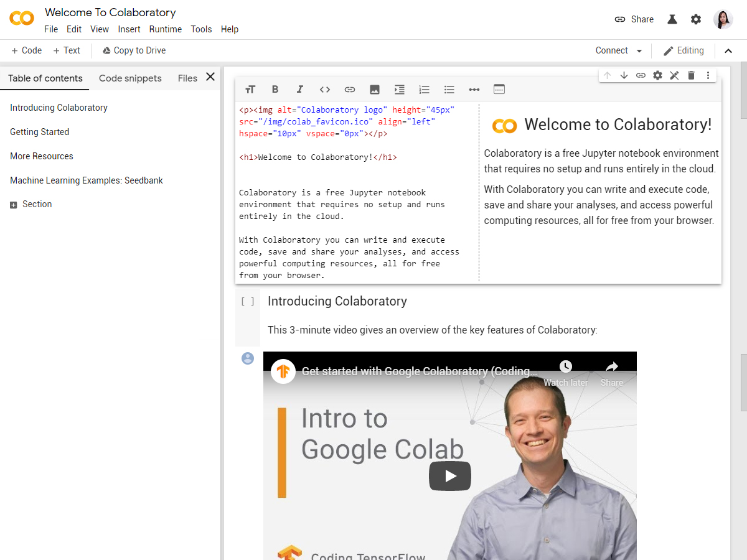The height and width of the screenshot is (560, 747).
Task: Click the run cell brackets beside Introducing Colaboratory
Action: [x=248, y=302]
